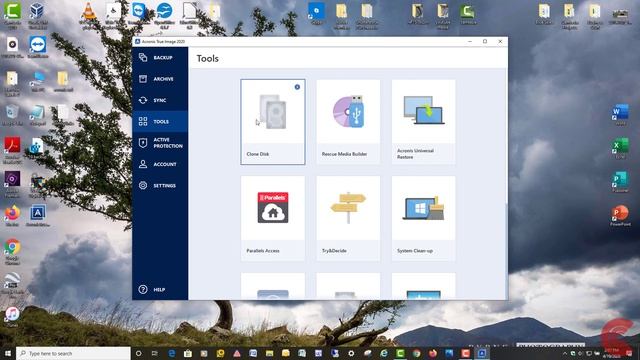Select the VirtualBox desktop icon
Viewport: 640px width, 360px height.
coord(37,16)
